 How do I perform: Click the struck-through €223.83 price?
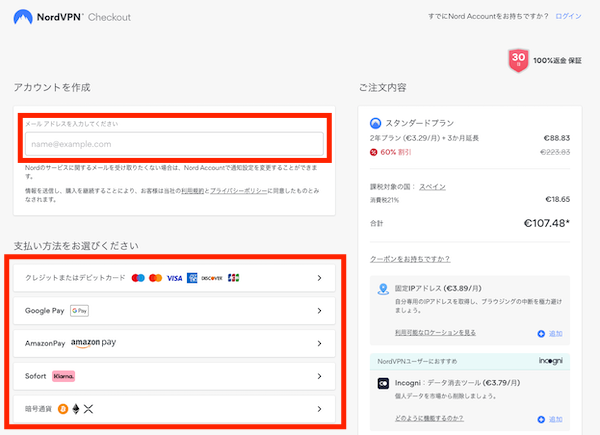coord(555,152)
